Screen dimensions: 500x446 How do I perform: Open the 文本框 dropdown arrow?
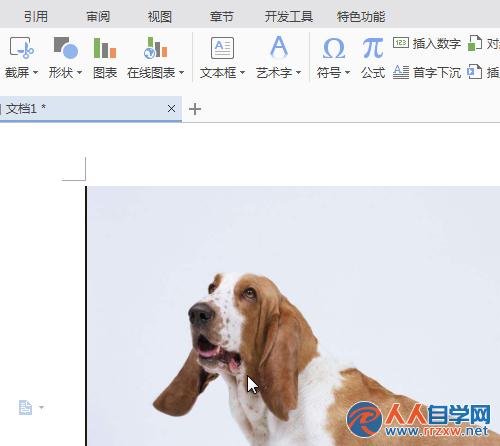[242, 72]
